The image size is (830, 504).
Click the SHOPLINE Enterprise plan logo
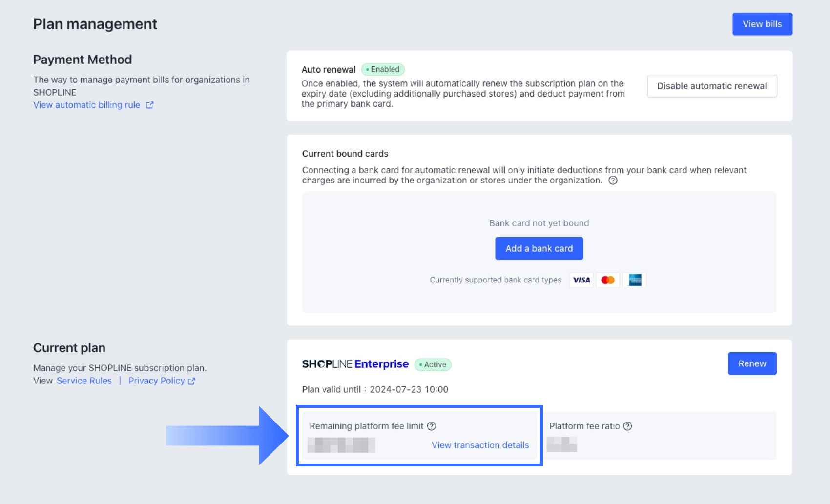point(355,363)
